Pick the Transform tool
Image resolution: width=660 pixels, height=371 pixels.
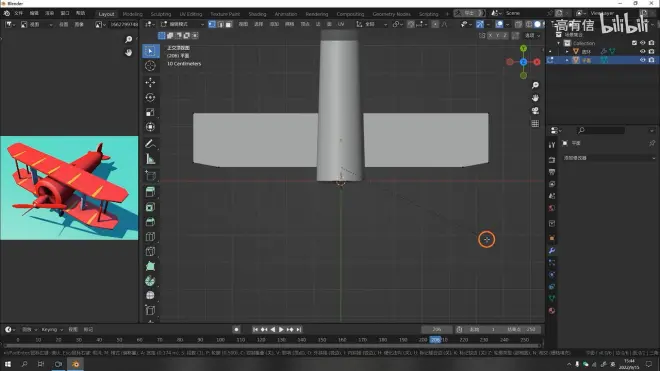pos(150,127)
